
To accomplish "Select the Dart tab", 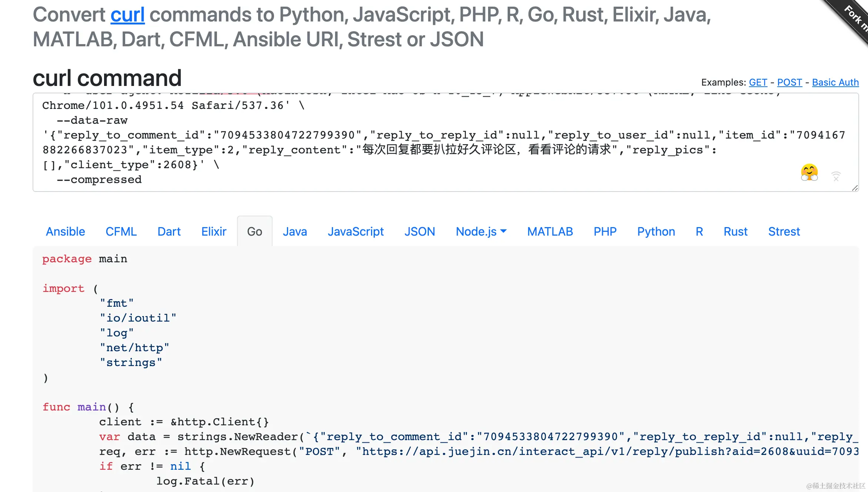I will point(169,232).
